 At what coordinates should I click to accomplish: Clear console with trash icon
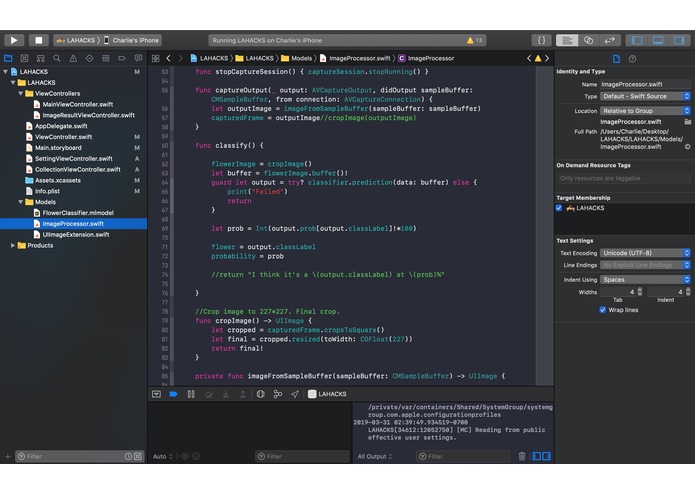(x=522, y=456)
